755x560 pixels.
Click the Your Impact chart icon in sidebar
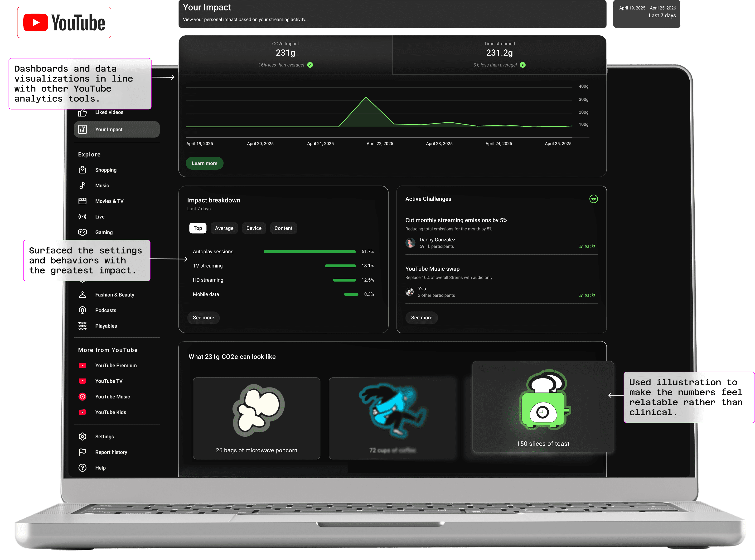click(82, 129)
